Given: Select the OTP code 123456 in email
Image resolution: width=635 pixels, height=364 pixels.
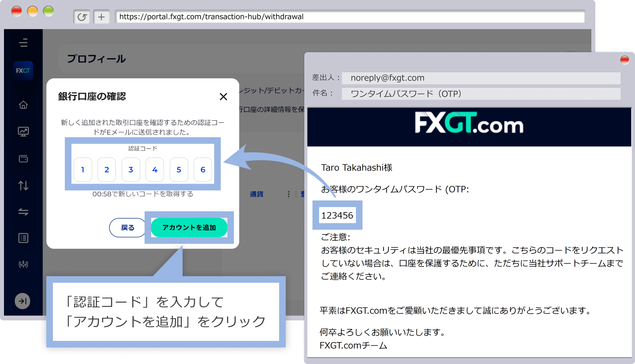Looking at the screenshot, I should tap(337, 215).
